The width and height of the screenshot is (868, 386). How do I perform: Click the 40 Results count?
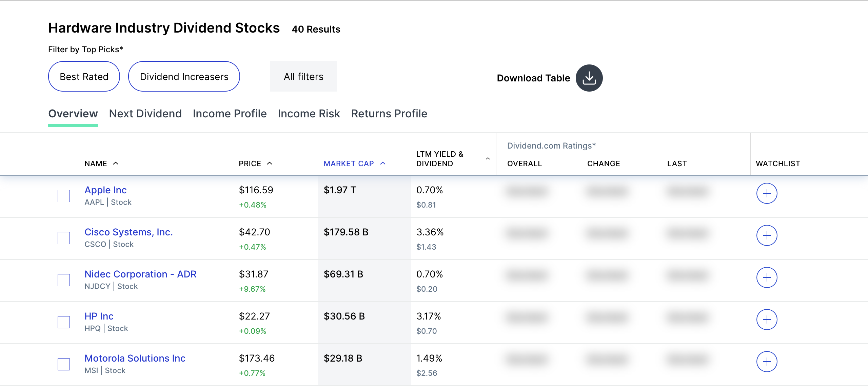click(x=316, y=29)
